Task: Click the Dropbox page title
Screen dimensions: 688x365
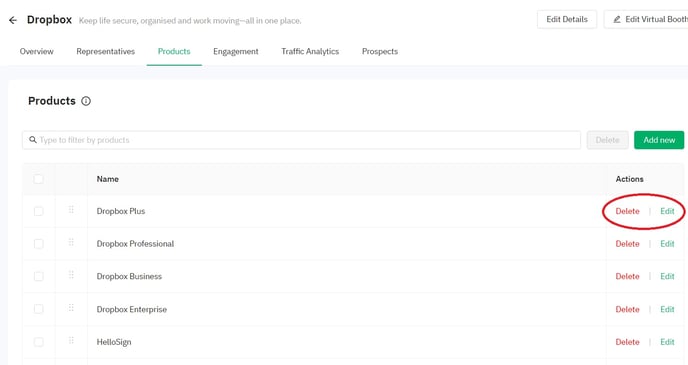Action: 49,20
